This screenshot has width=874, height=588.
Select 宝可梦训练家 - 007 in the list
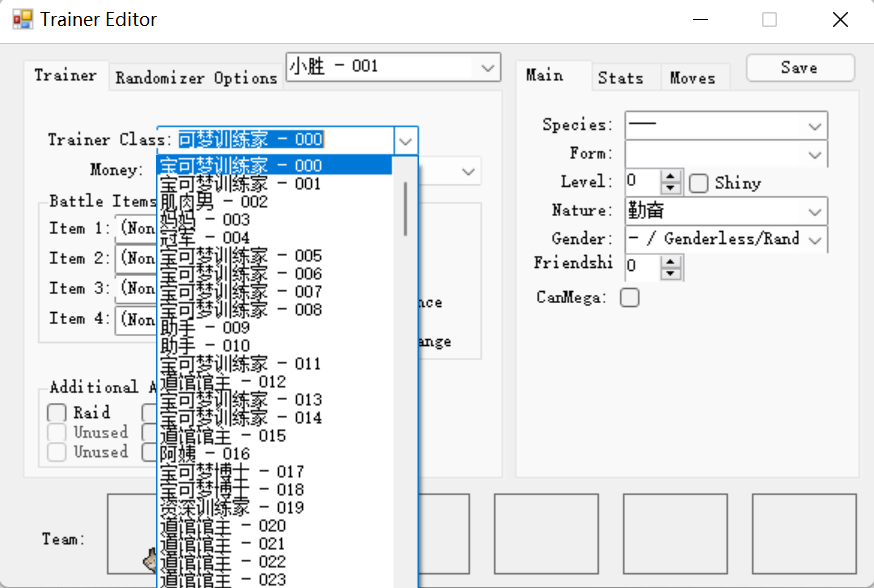coord(275,292)
